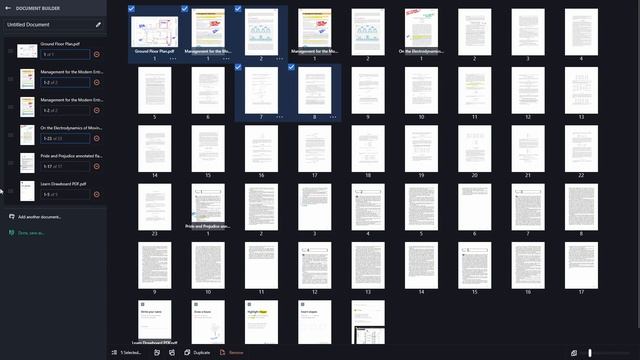
Task: Click the 1-5 page range field for Learn Drawboard
Action: 65,195
